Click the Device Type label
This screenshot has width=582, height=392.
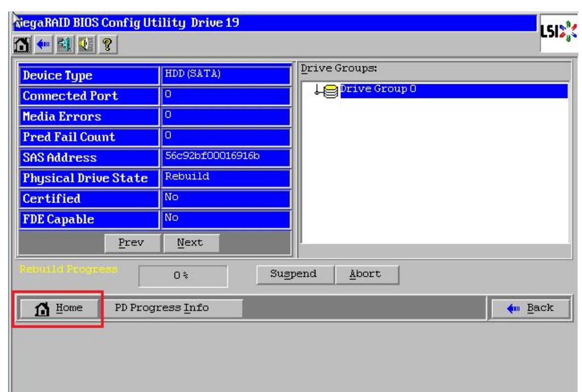[x=57, y=76]
